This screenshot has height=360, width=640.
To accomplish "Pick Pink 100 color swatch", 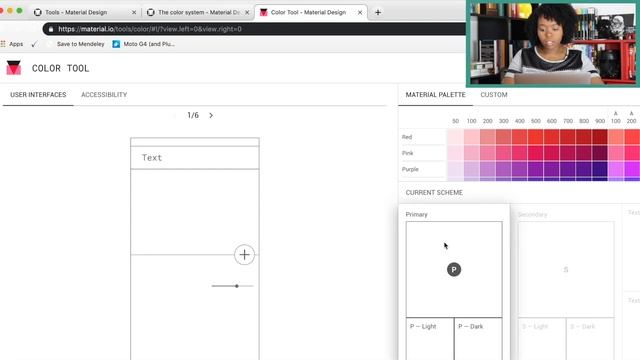I will 471,153.
